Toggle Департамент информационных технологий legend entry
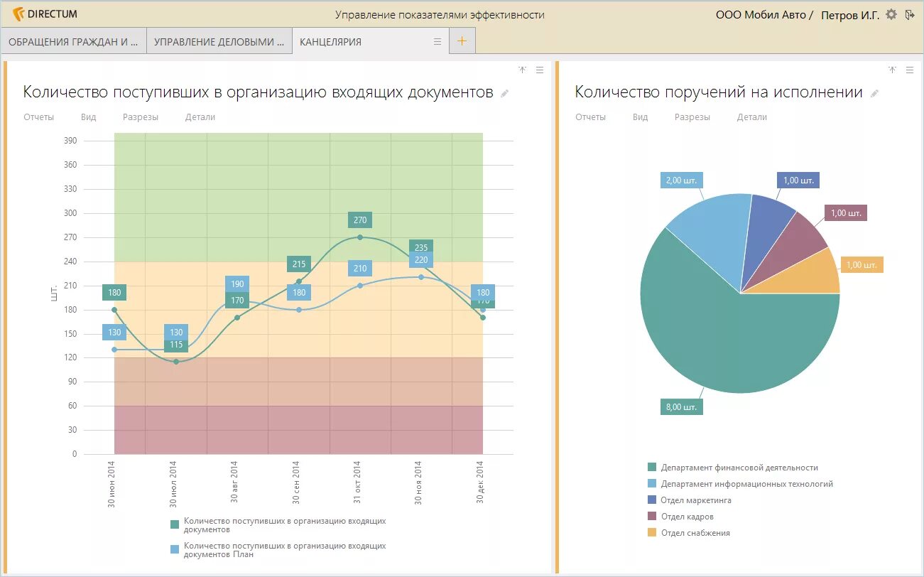924x577 pixels. pos(740,484)
